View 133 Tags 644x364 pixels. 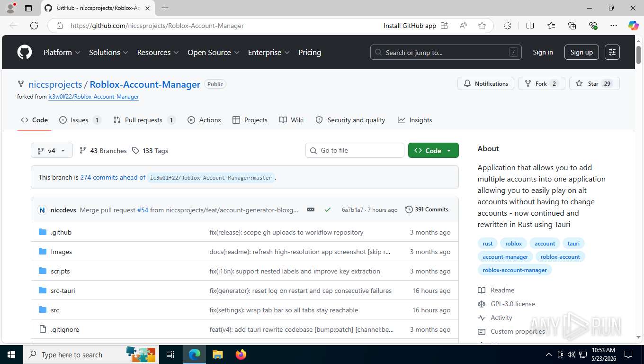(150, 151)
